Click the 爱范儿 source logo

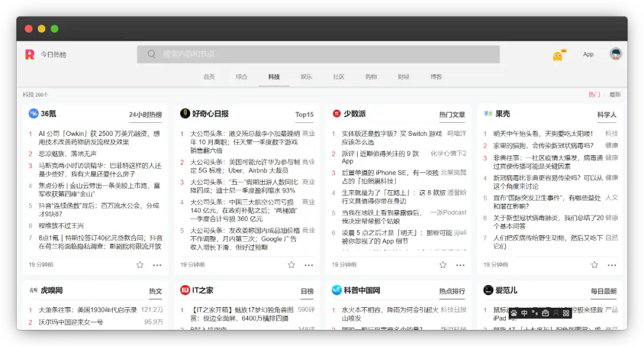[488, 290]
